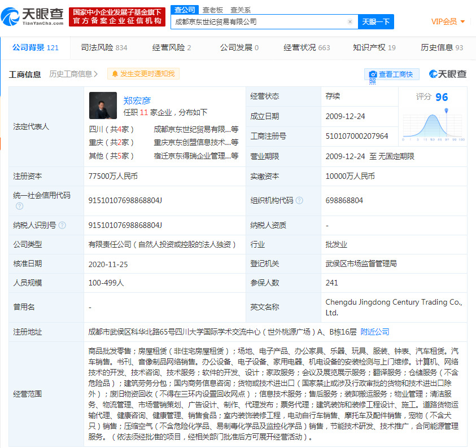The image size is (476, 448).
Task: Open the 经营风险 2 tab
Action: (172, 47)
